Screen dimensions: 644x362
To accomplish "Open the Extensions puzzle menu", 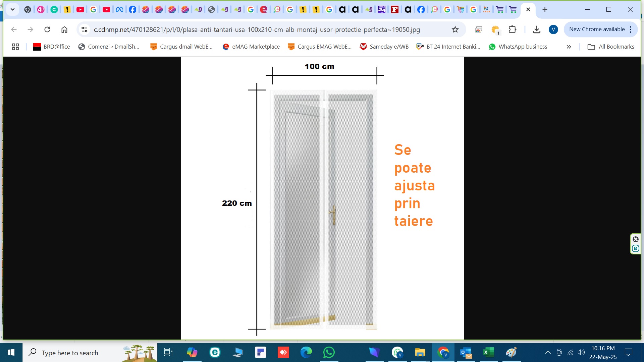I will click(512, 29).
